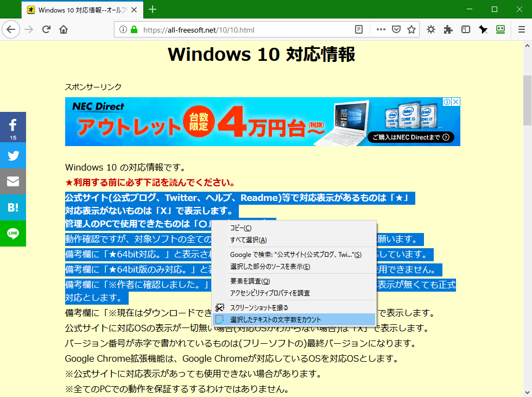Viewport: 532px width, 397px height.
Task: Select Google で検索 menu entry
Action: 294,255
